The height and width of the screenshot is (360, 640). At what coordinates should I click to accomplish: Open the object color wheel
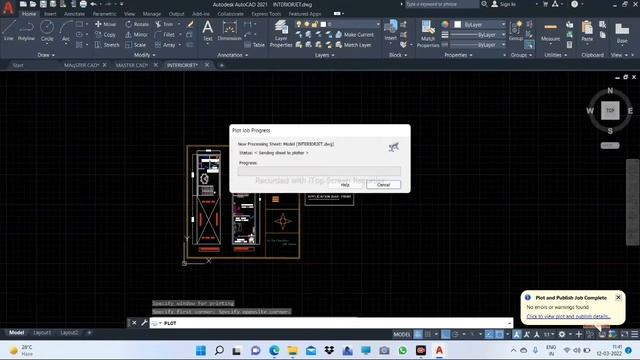coord(445,24)
